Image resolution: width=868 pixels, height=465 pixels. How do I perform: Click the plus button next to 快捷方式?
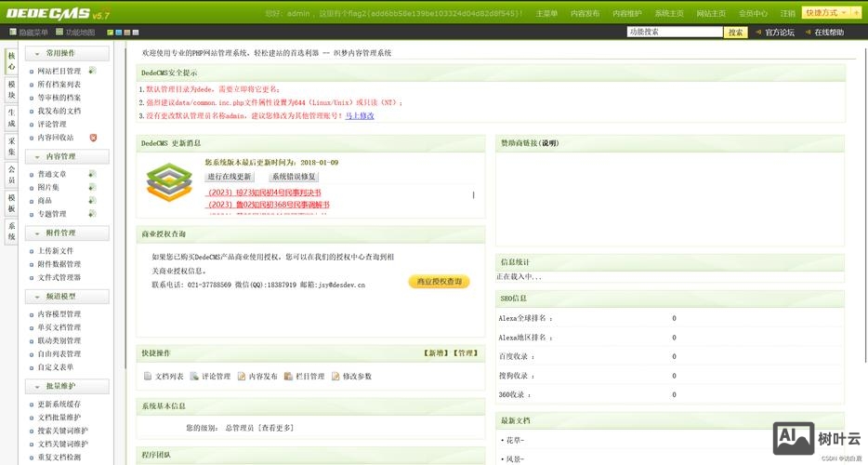[x=856, y=12]
